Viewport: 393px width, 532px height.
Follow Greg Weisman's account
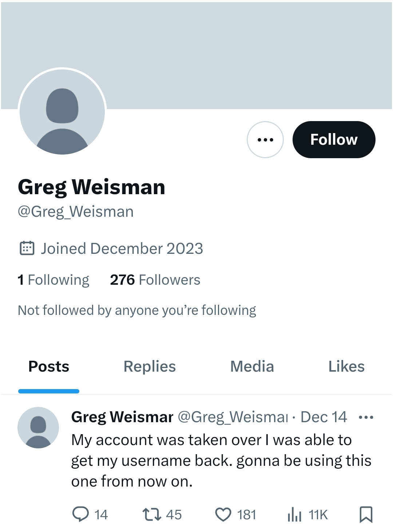(x=334, y=140)
